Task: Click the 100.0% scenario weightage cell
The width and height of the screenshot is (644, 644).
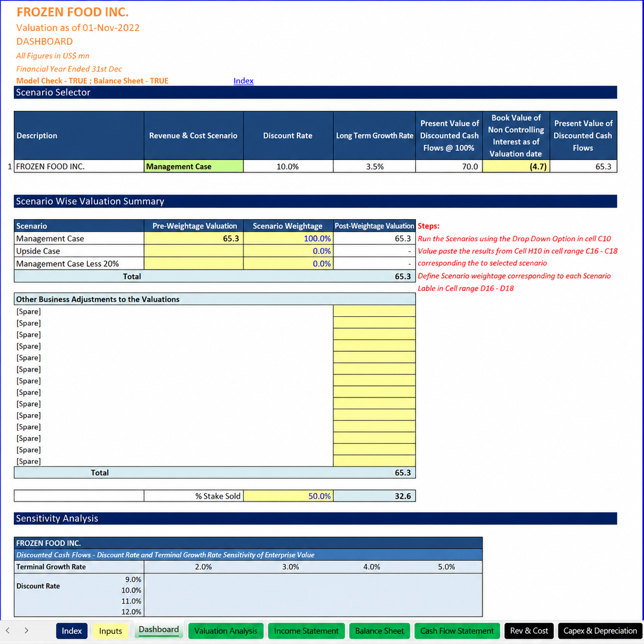Action: point(288,238)
